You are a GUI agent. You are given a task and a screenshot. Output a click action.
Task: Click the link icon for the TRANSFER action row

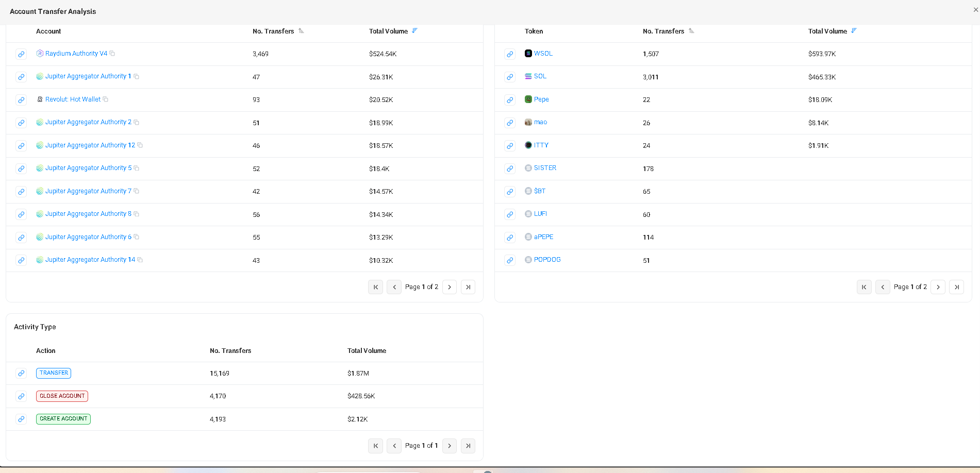pyautogui.click(x=21, y=373)
